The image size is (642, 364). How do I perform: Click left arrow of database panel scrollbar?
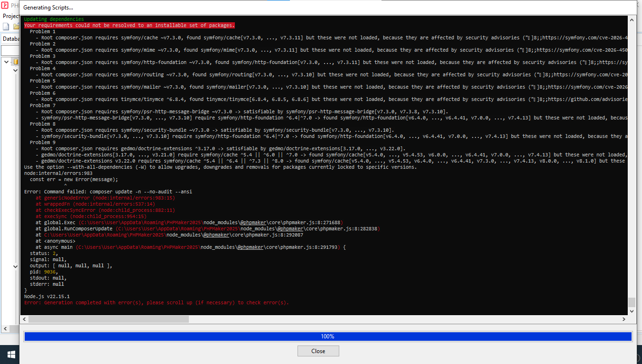[5, 328]
